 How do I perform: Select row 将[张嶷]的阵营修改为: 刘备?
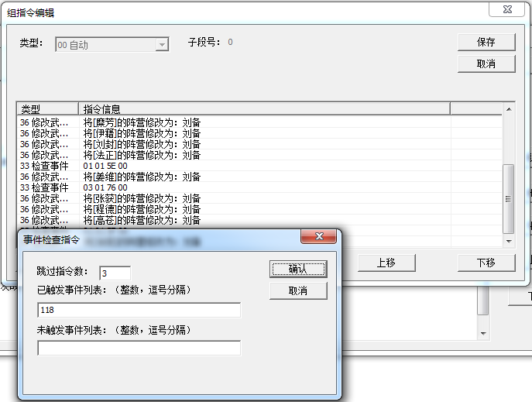pyautogui.click(x=259, y=198)
